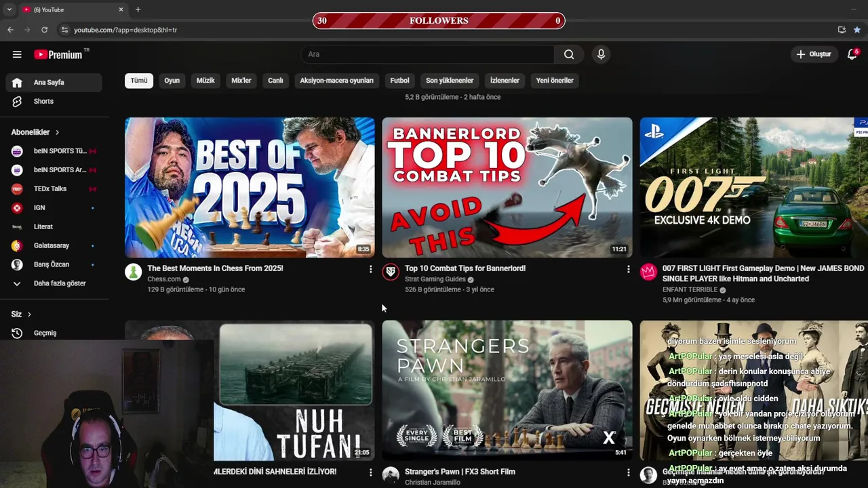Image resolution: width=868 pixels, height=488 pixels.
Task: Expand the Abonelikler section arrow
Action: coord(57,132)
